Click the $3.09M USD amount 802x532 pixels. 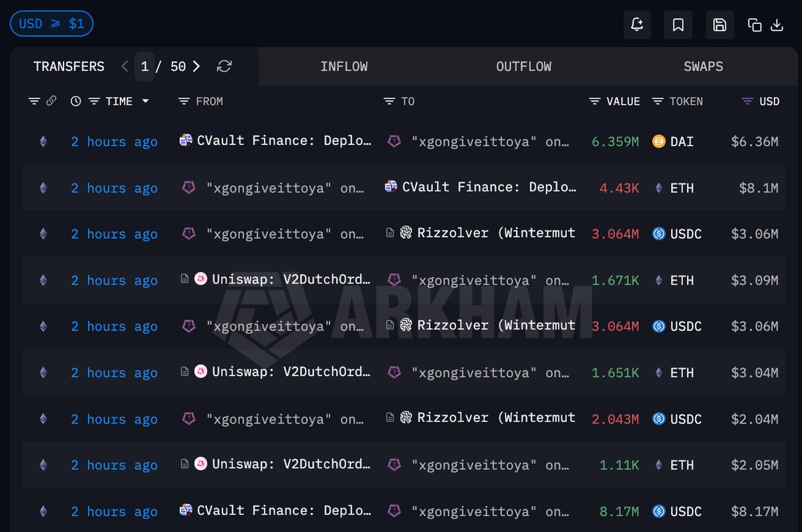point(754,280)
